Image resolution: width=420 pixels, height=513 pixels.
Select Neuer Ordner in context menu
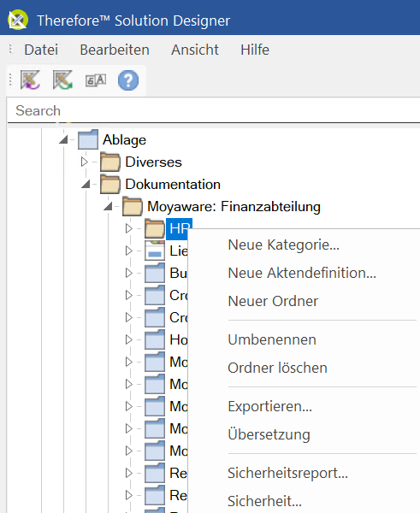[x=273, y=301]
